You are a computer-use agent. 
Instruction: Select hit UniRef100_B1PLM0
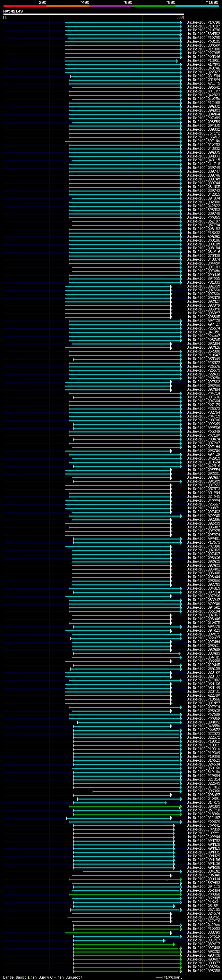click(x=203, y=772)
